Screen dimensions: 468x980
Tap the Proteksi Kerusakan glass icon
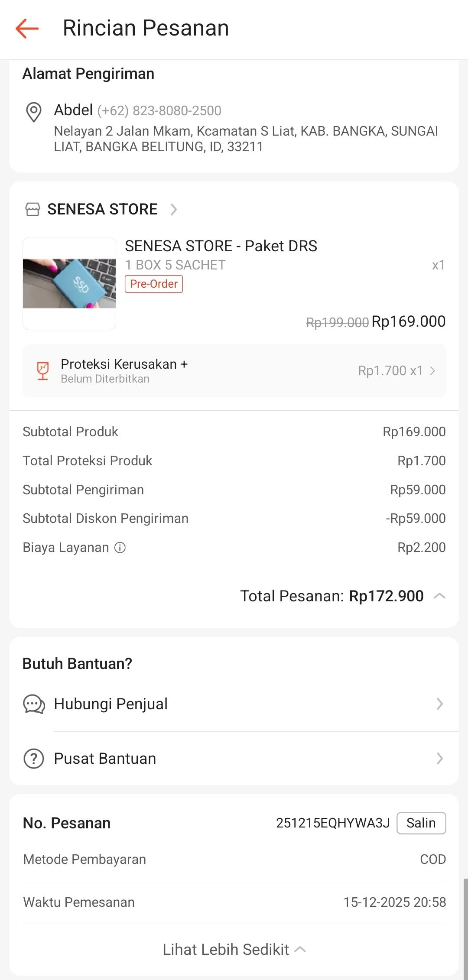pyautogui.click(x=42, y=371)
